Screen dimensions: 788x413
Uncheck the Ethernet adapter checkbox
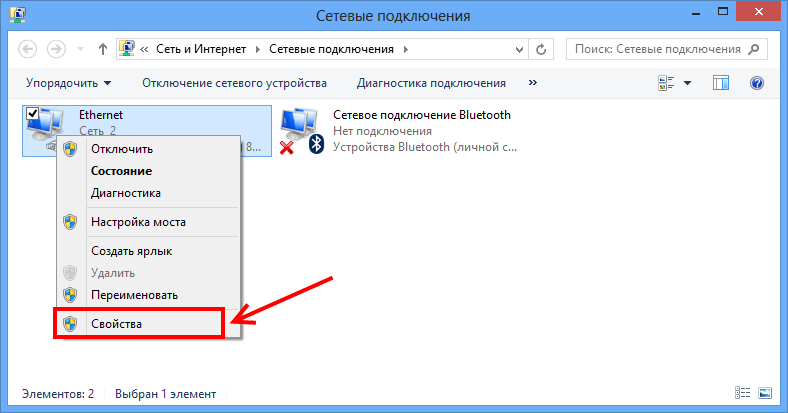(x=32, y=115)
